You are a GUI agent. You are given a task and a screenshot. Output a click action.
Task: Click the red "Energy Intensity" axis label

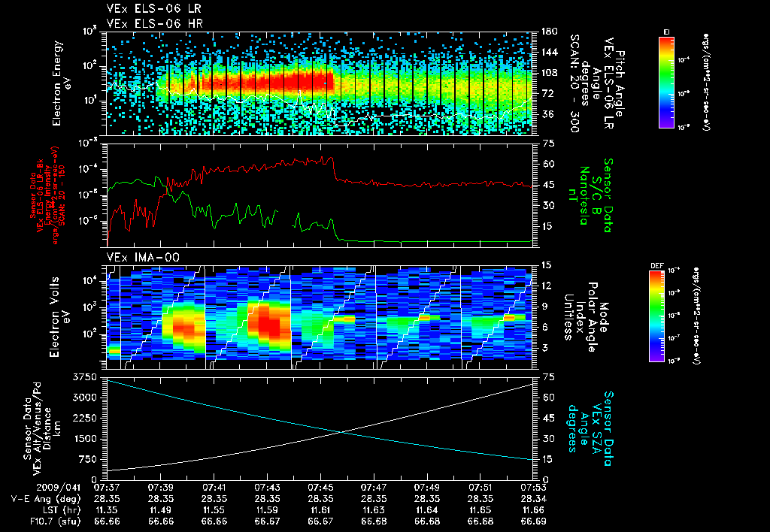tap(49, 195)
